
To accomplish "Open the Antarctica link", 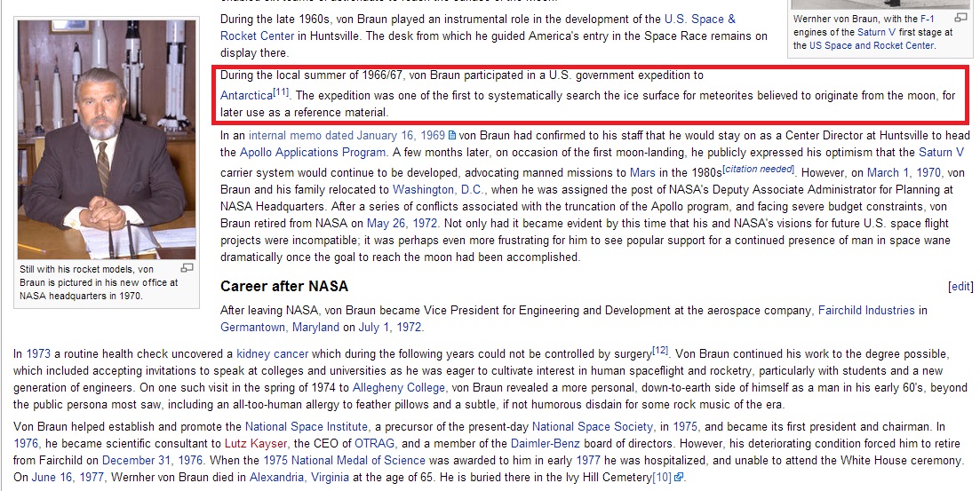I will [246, 95].
